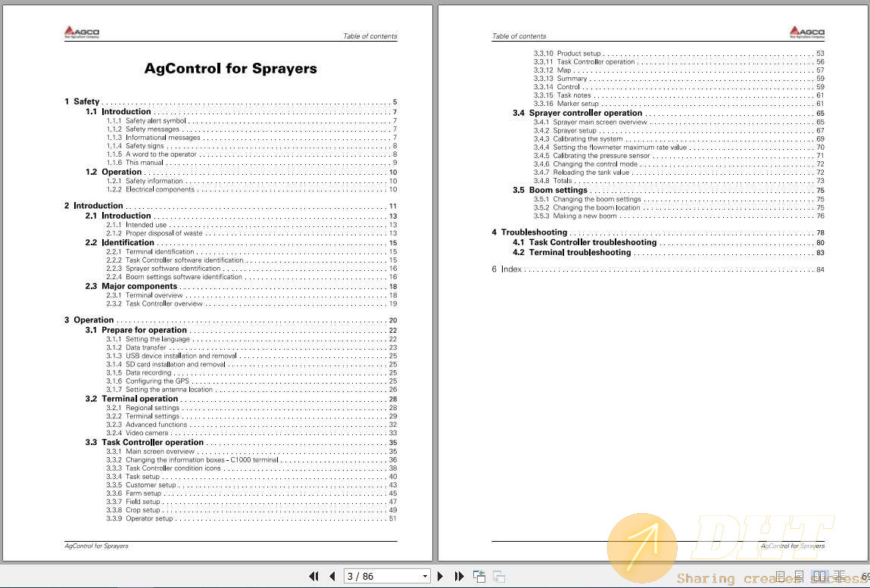This screenshot has width=870, height=588.
Task: Select the two-page side-by-side view
Action: [819, 577]
